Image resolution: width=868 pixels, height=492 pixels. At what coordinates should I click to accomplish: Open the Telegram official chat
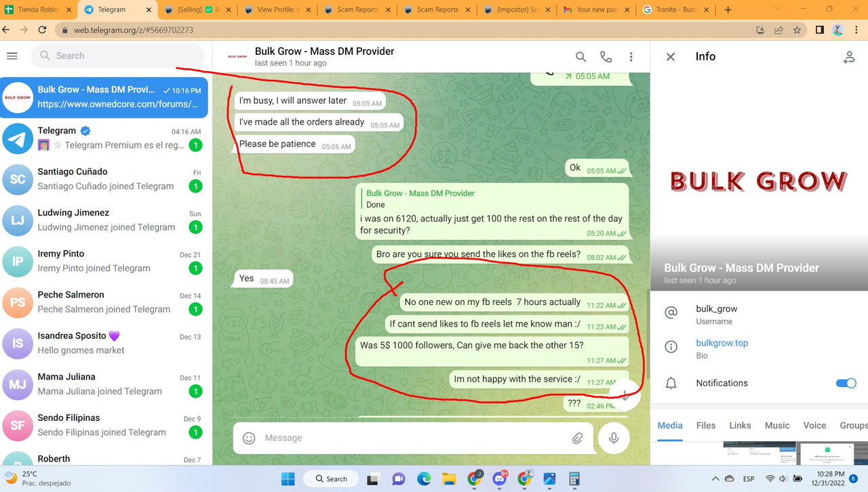pyautogui.click(x=104, y=138)
